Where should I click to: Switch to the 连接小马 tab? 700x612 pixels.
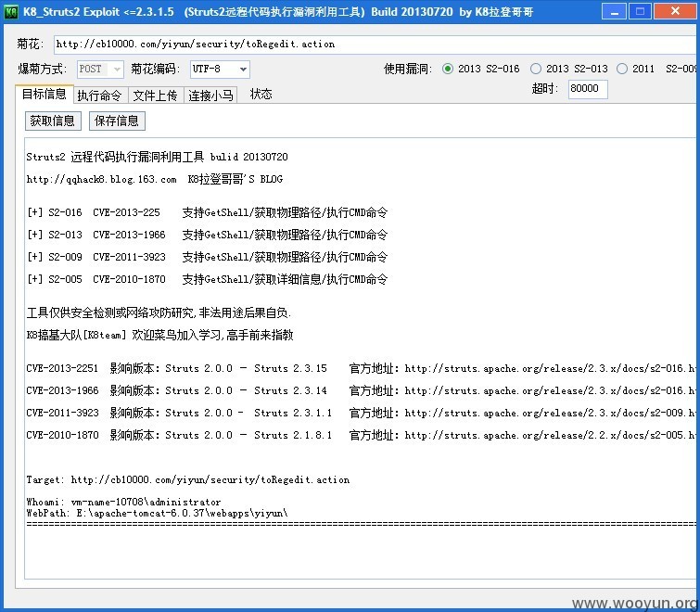click(210, 96)
